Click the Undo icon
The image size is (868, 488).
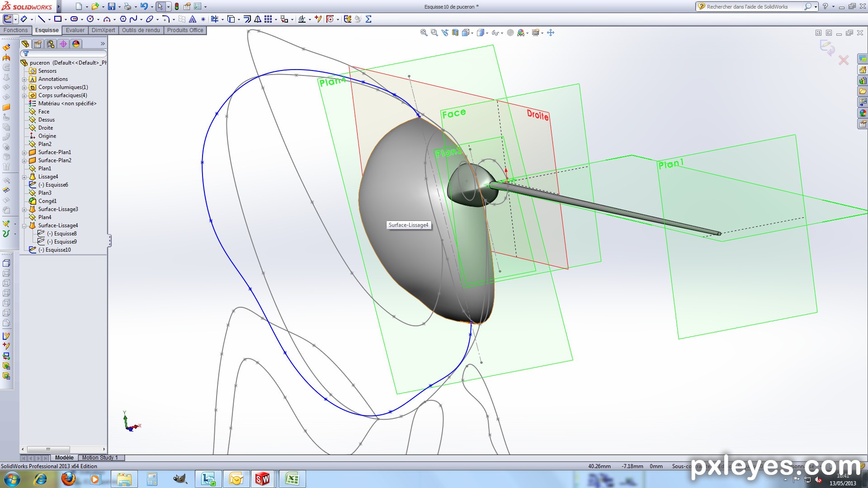point(144,6)
